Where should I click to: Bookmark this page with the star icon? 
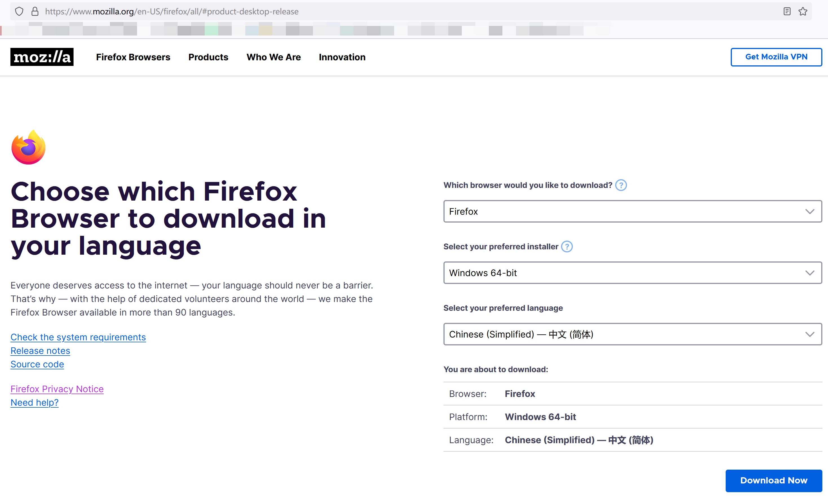(803, 11)
